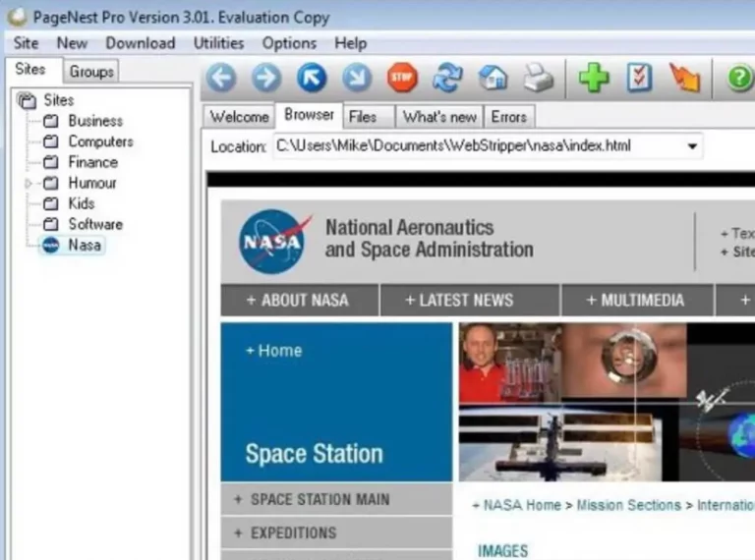
Task: Click the astronaut in red shirt photo
Action: point(510,363)
